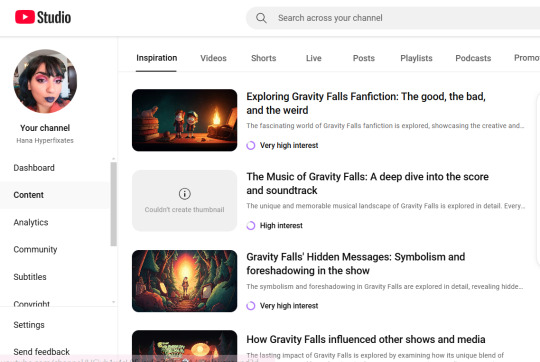Open the Gravity Falls Fanfiction idea thumbnail
This screenshot has height=362, width=540.
tap(185, 120)
